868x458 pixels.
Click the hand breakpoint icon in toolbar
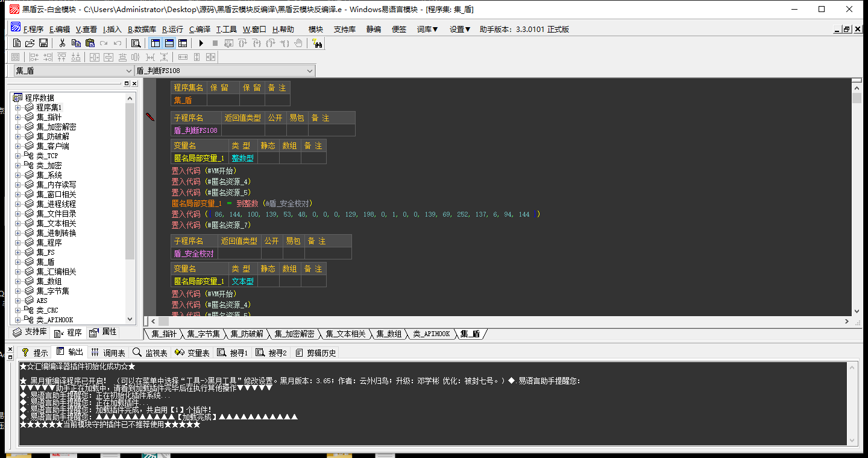pos(298,43)
